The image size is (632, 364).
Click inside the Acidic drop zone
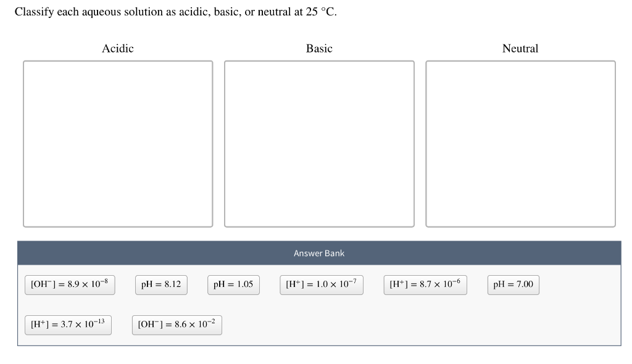117,143
